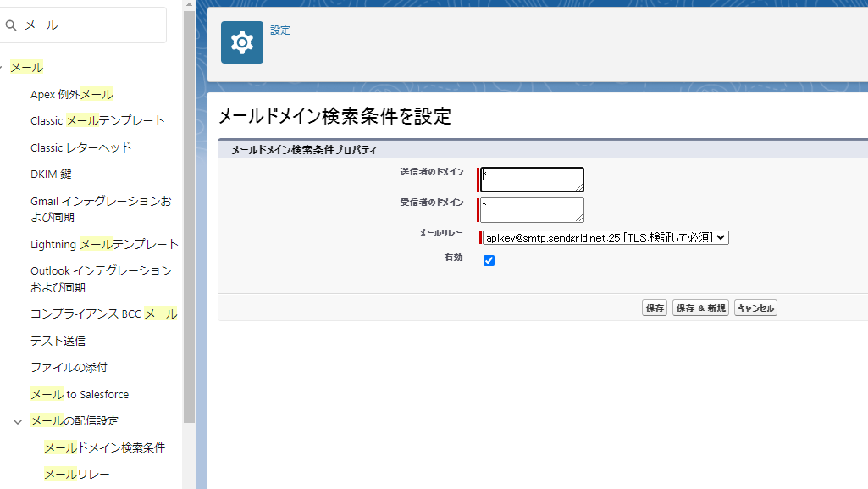Click the 保存 button

pyautogui.click(x=654, y=308)
